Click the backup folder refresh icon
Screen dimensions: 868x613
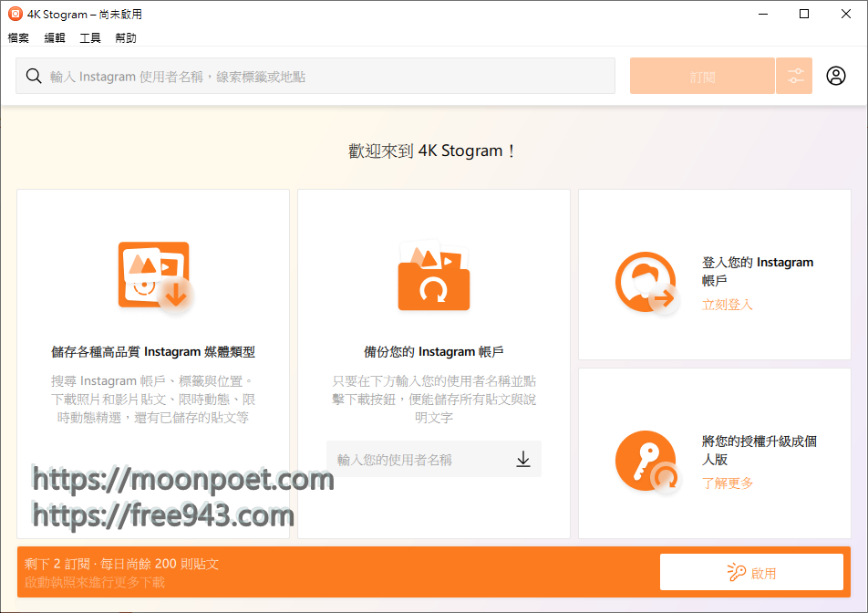(x=433, y=279)
